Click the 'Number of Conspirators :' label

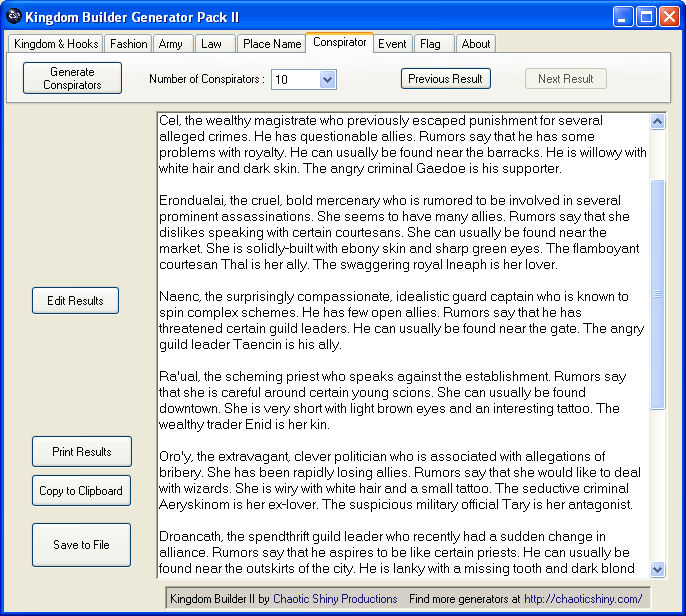click(x=206, y=79)
